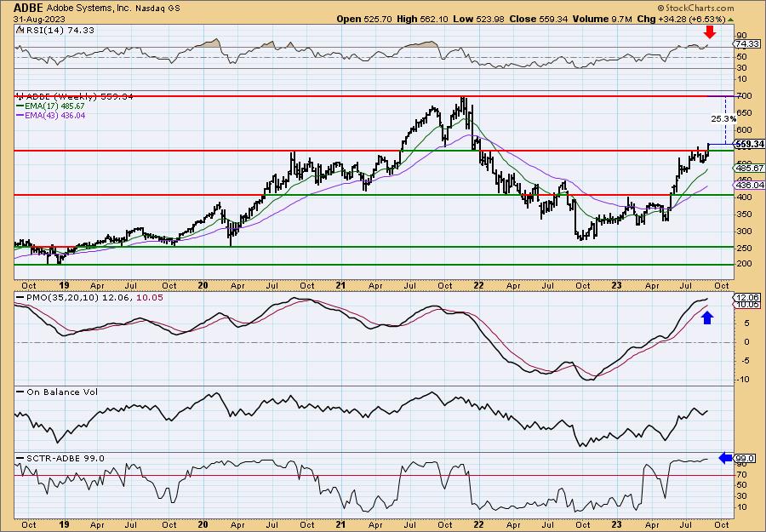766x532 pixels.
Task: Select the PMO(35,20,10) 12.06, 10.05 label
Action: pyautogui.click(x=94, y=298)
